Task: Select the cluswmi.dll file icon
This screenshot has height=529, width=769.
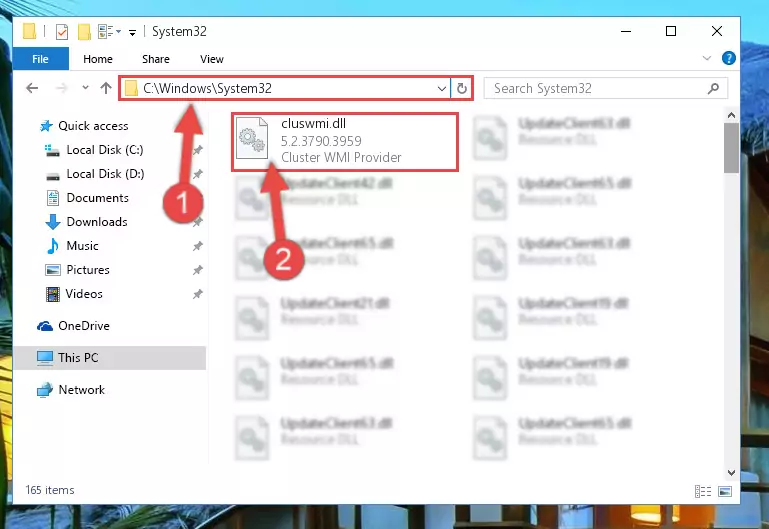Action: tap(252, 139)
